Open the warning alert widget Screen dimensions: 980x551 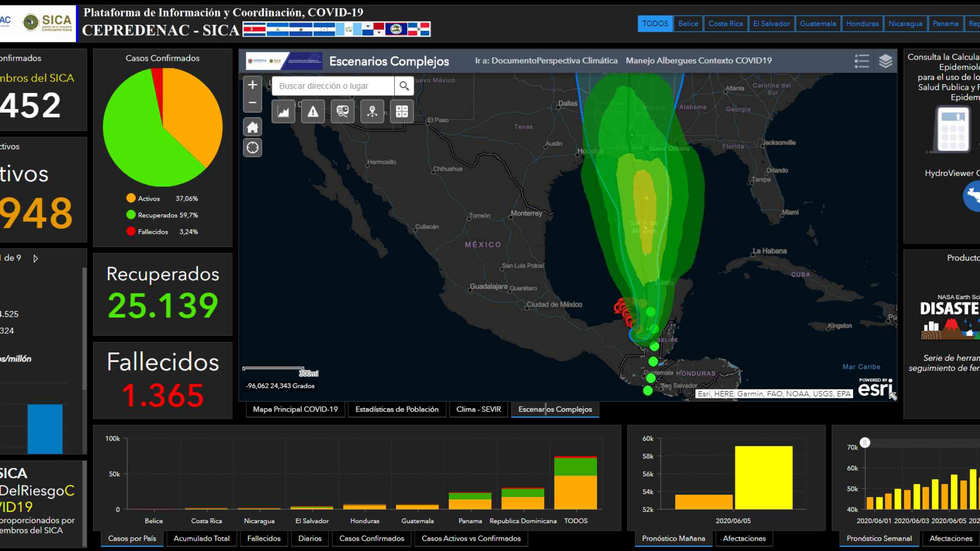tap(313, 111)
